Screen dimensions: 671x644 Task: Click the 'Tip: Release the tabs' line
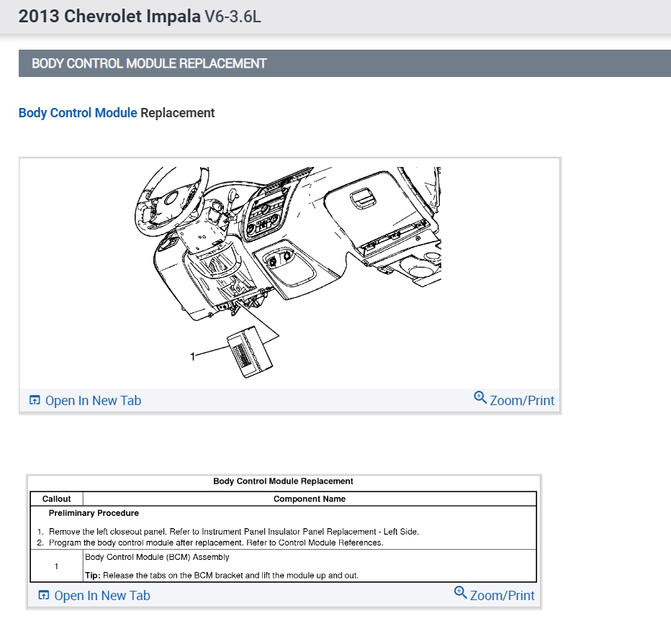click(221, 575)
